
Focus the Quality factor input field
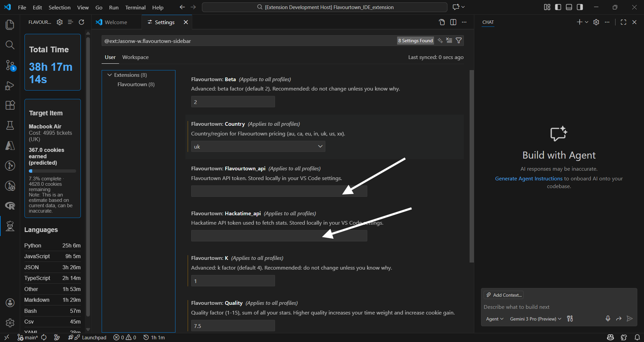tap(233, 326)
